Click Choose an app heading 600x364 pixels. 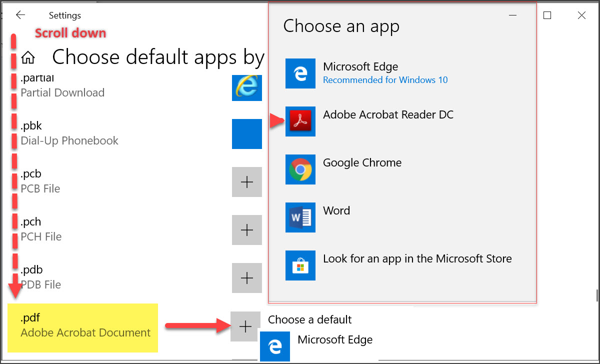tap(341, 26)
